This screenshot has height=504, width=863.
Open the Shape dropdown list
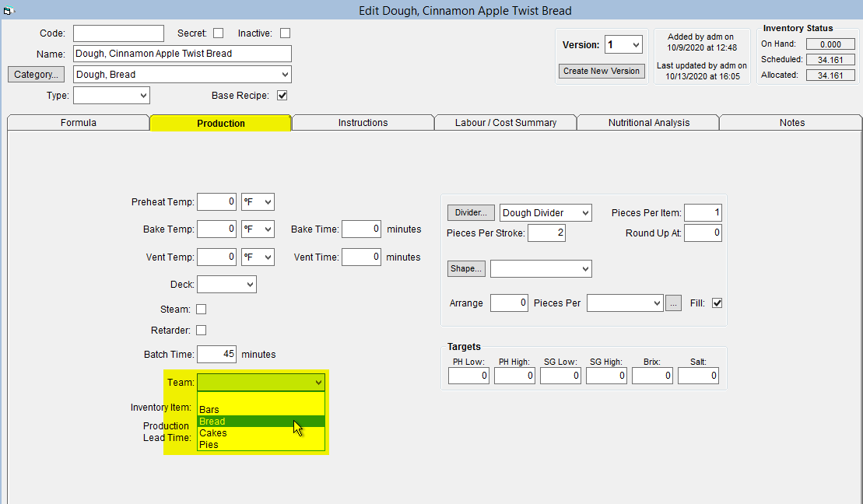(541, 268)
